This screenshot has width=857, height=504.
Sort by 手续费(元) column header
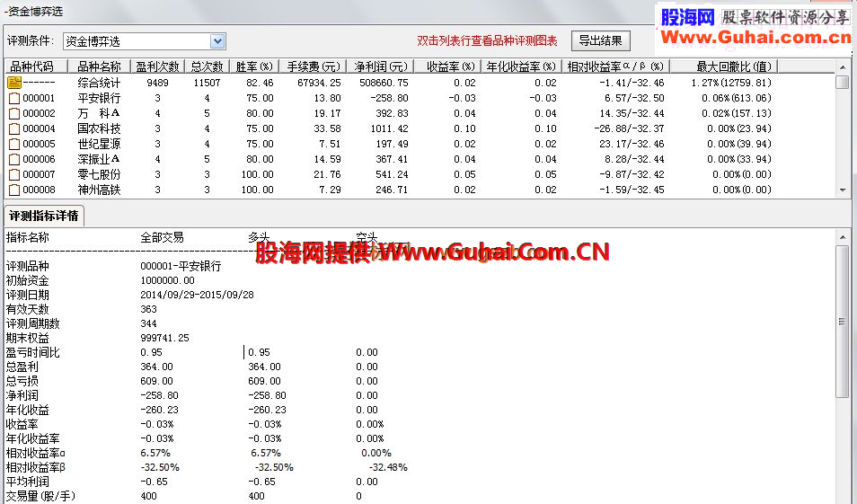coord(314,66)
